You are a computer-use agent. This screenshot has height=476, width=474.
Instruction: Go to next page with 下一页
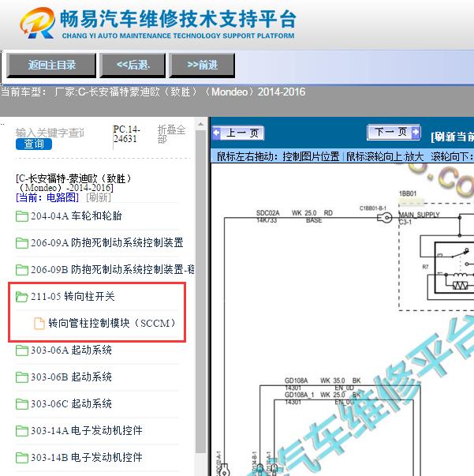tap(394, 132)
